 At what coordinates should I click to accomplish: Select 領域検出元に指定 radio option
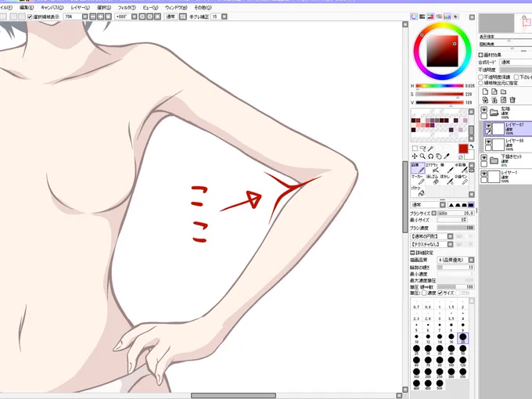point(481,83)
